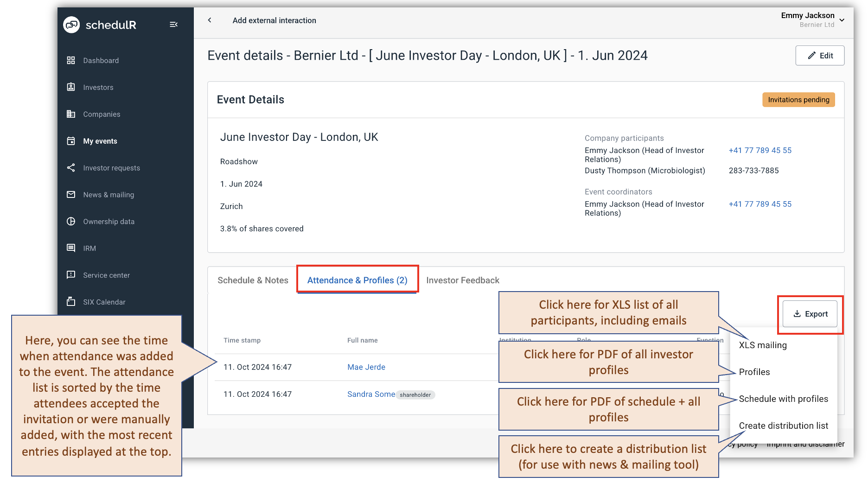868x483 pixels.
Task: Open the Investor Feedback tab
Action: [x=462, y=280]
